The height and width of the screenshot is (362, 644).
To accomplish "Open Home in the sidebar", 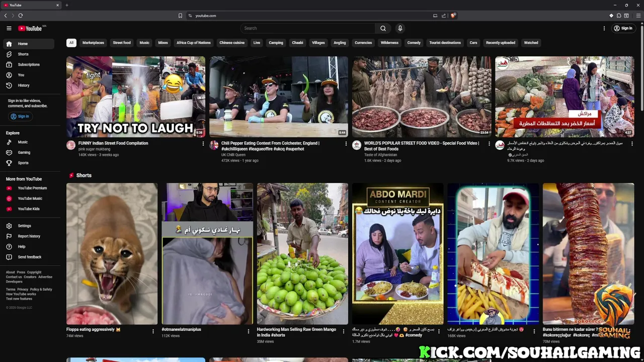I will (28, 44).
